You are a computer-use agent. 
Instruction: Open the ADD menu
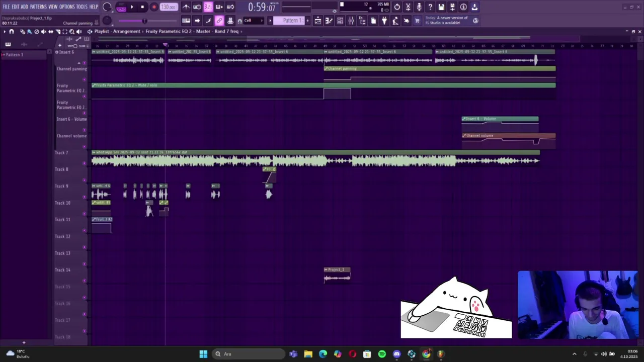24,7
